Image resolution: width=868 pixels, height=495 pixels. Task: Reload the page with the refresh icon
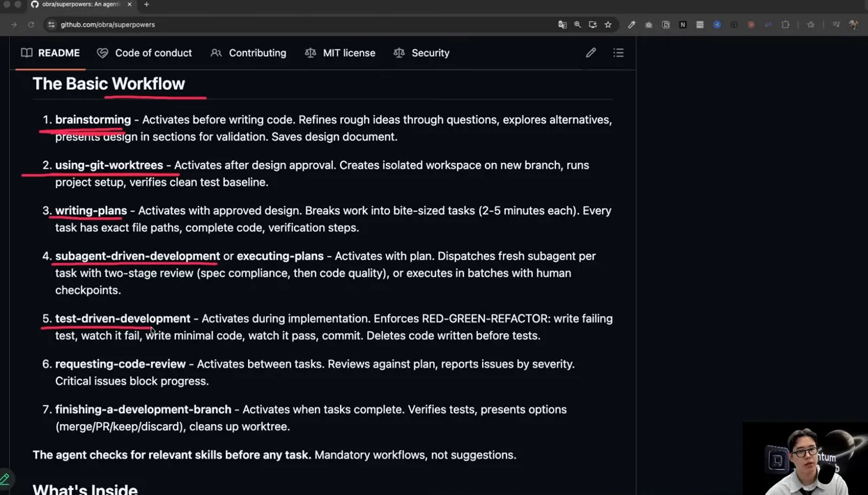pos(31,24)
